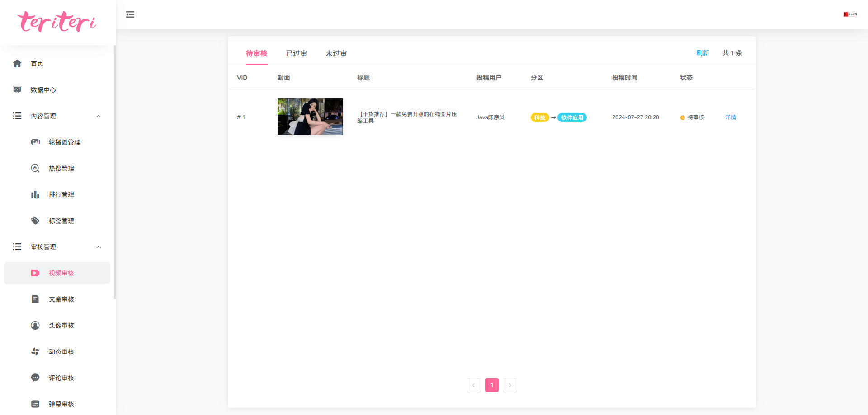
Task: Open danmaku review subtitle icon
Action: pyautogui.click(x=35, y=404)
